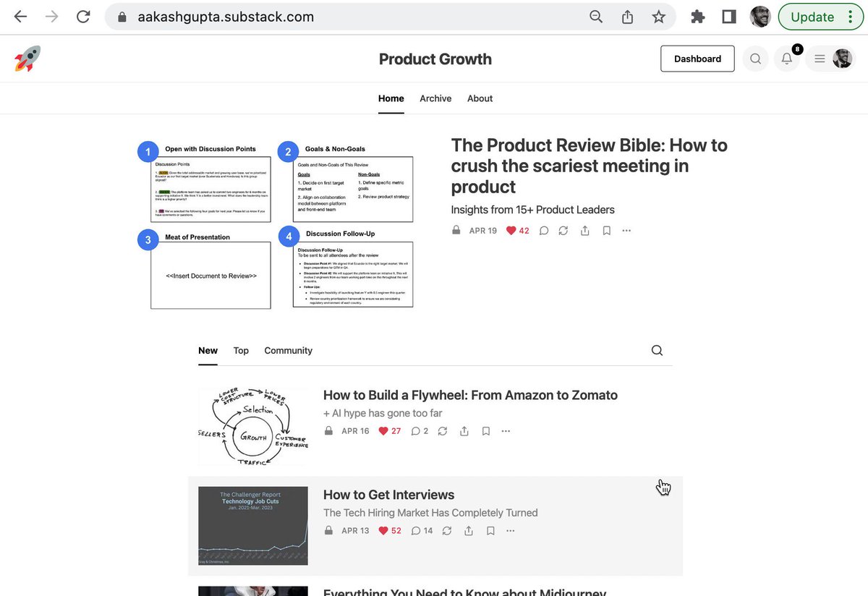The image size is (868, 596).
Task: Go back using the browser back arrow
Action: [x=20, y=17]
